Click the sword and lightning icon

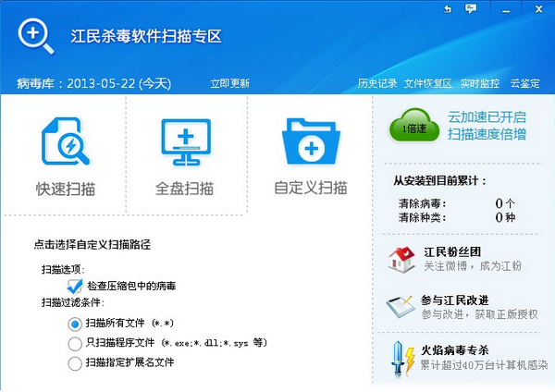(x=402, y=358)
